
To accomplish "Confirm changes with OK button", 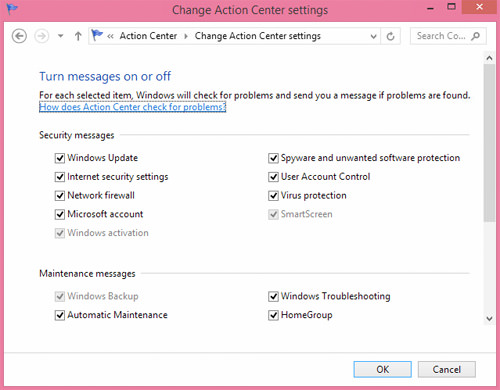I will pos(382,369).
